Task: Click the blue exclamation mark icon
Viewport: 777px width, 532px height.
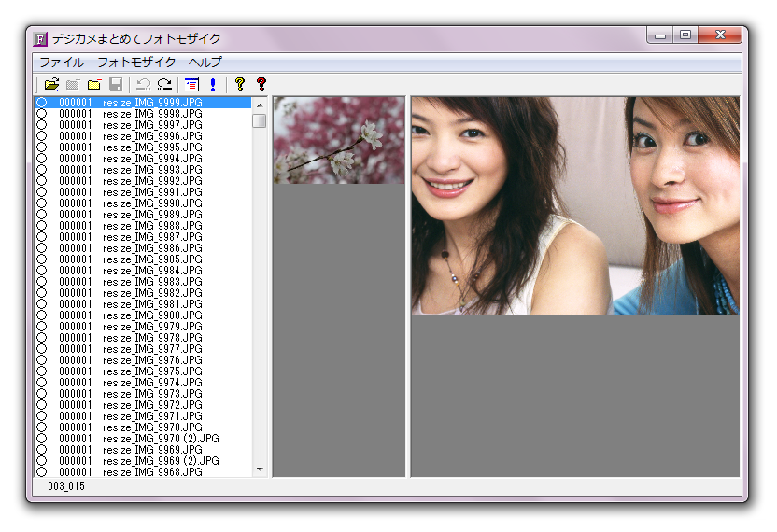Action: pos(213,85)
